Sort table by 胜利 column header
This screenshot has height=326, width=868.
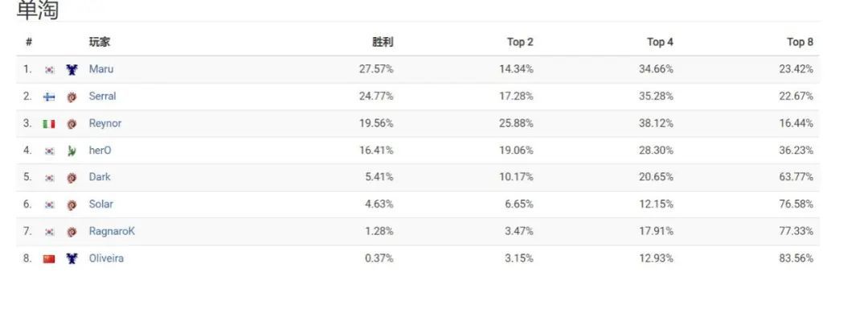(x=383, y=42)
